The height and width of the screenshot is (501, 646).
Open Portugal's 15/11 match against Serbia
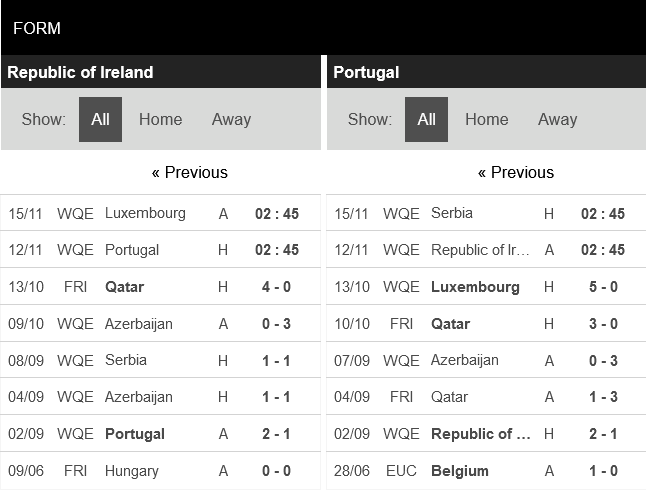tap(452, 213)
